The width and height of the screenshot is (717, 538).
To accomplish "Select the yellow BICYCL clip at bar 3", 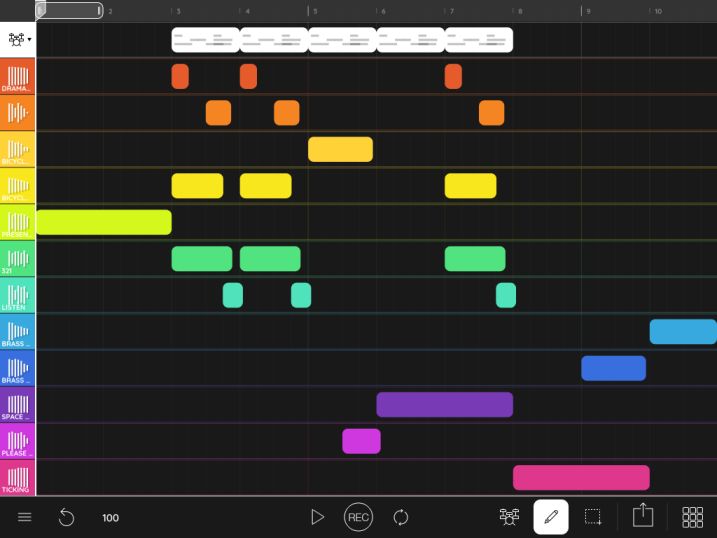I will pyautogui.click(x=198, y=186).
